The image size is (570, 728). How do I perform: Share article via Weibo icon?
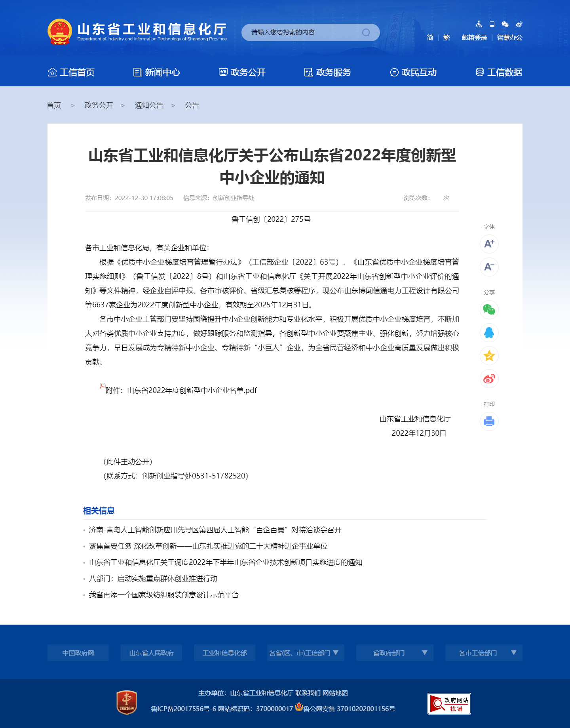tap(489, 379)
